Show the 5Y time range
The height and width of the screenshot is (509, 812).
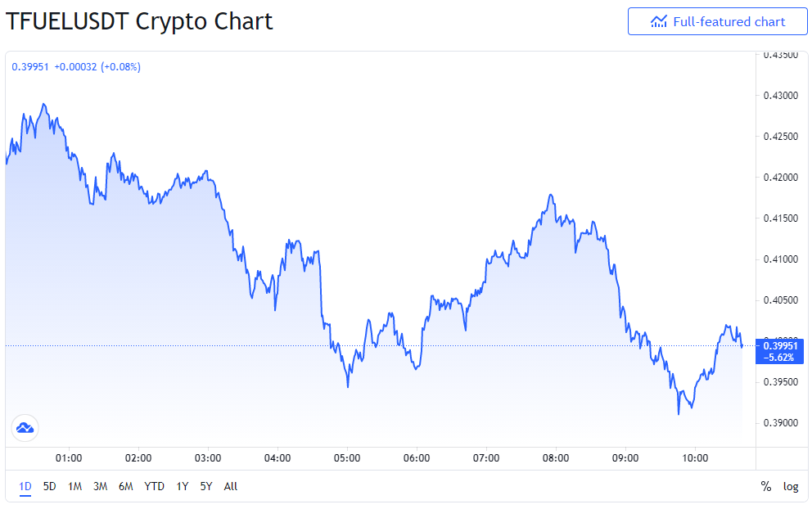click(x=206, y=486)
